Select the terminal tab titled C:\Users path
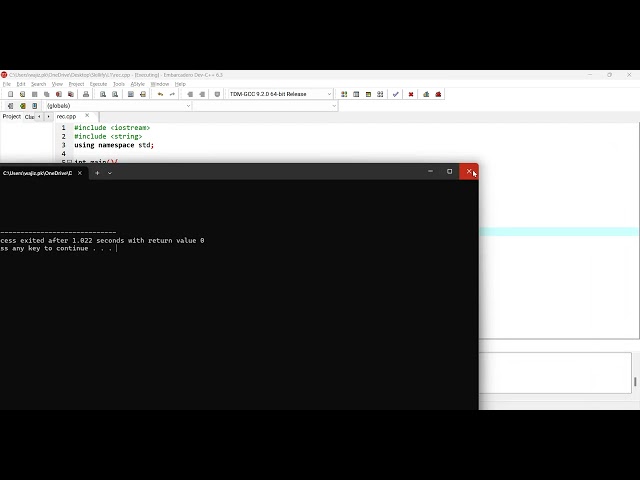Viewport: 640px width, 480px height. (38, 173)
